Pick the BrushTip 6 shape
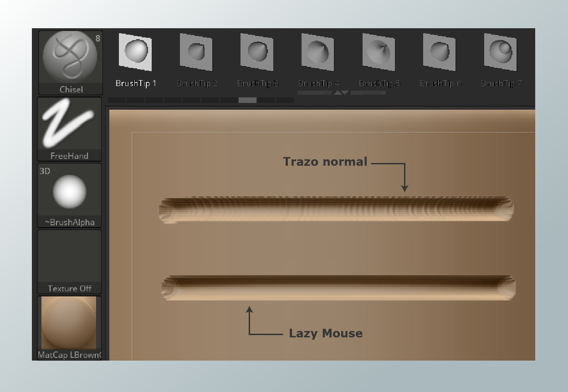The width and height of the screenshot is (568, 392). 440,52
